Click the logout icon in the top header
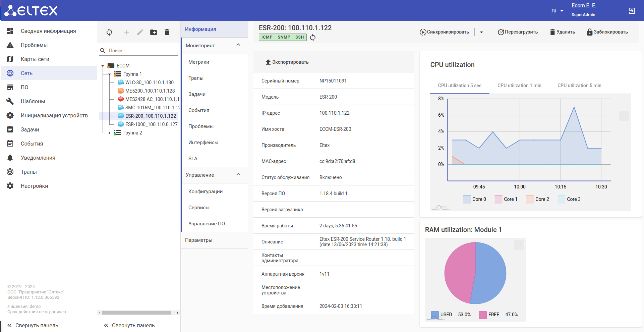Screen dimensions: 644x332 632,11
